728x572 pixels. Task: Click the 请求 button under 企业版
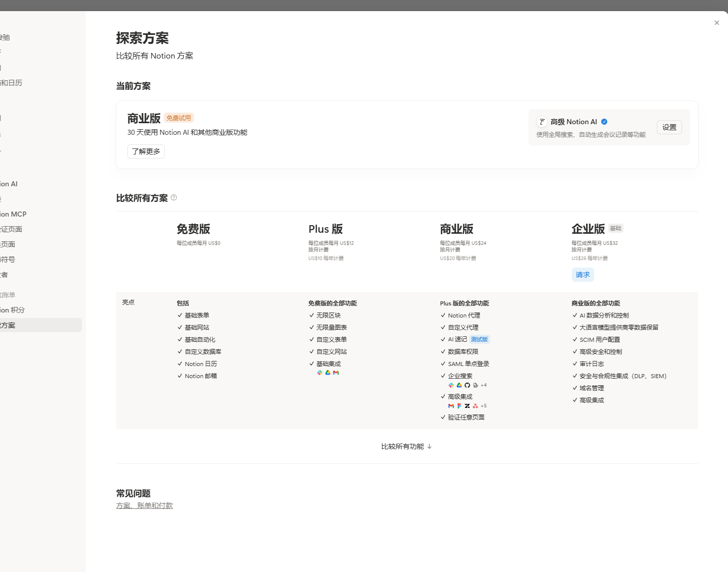[583, 275]
